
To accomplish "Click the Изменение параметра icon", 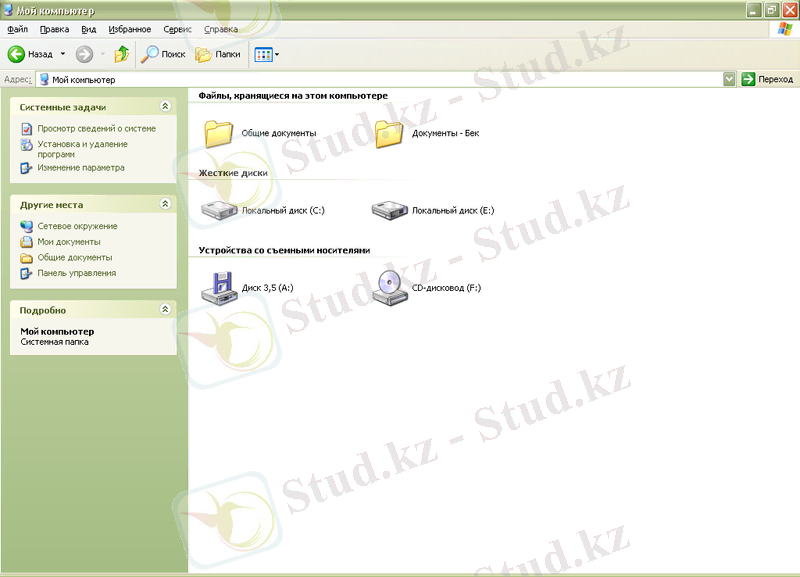I will (x=26, y=168).
